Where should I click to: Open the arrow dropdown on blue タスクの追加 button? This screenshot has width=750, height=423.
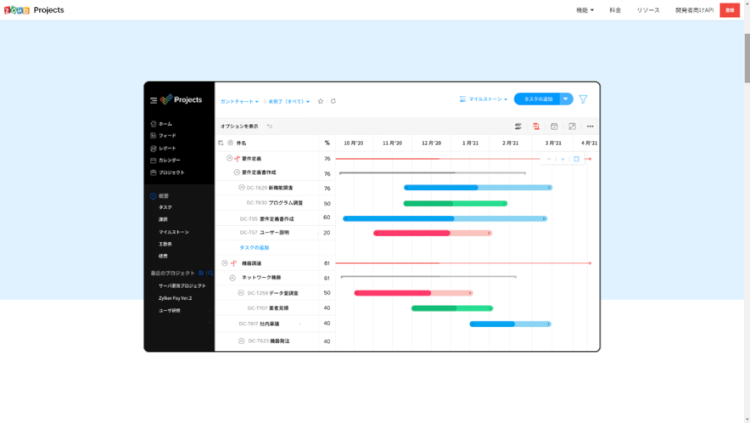[566, 99]
